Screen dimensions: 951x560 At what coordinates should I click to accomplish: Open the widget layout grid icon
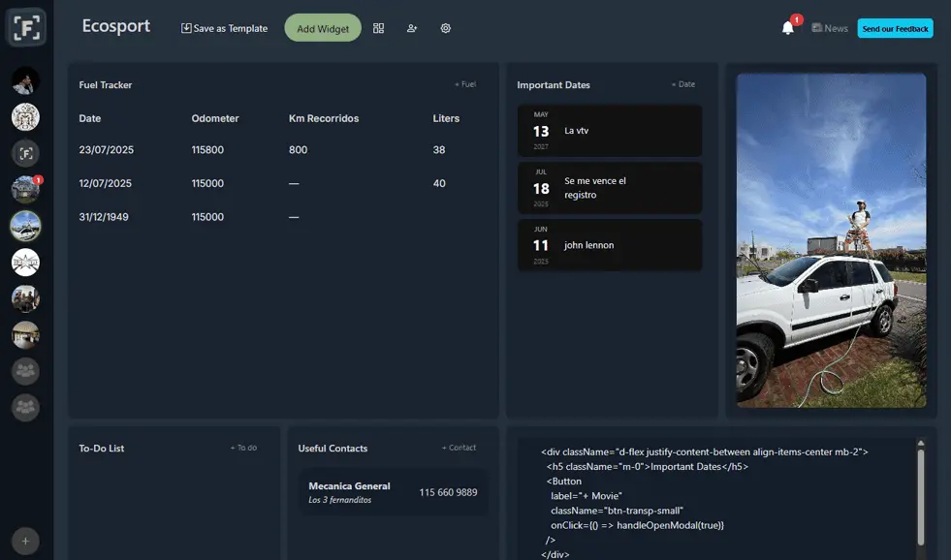click(378, 28)
